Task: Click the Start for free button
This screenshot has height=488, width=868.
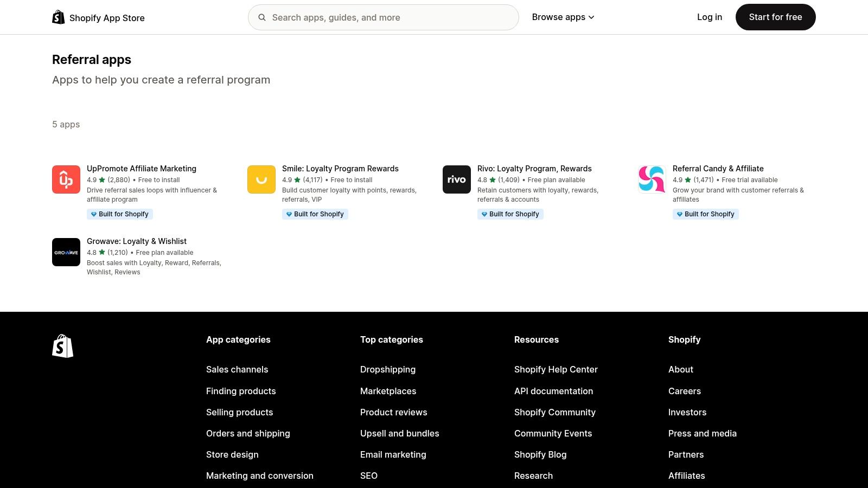Action: coord(775,17)
